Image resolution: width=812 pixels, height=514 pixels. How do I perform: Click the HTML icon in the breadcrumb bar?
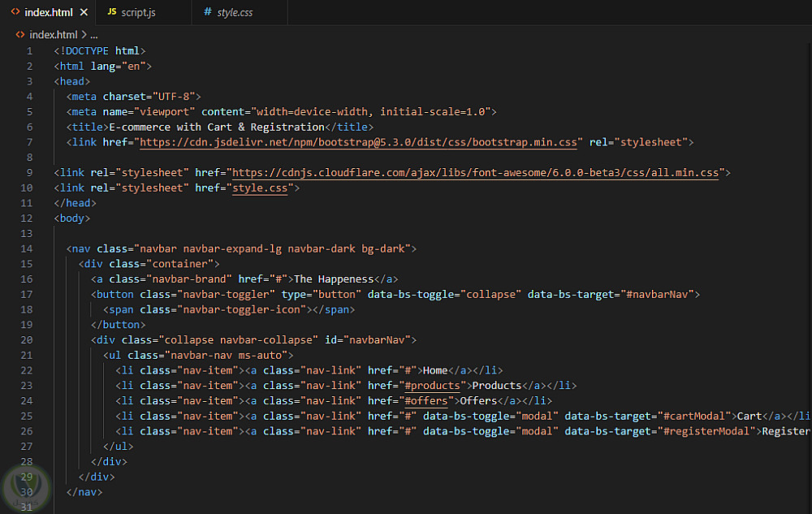[x=19, y=35]
